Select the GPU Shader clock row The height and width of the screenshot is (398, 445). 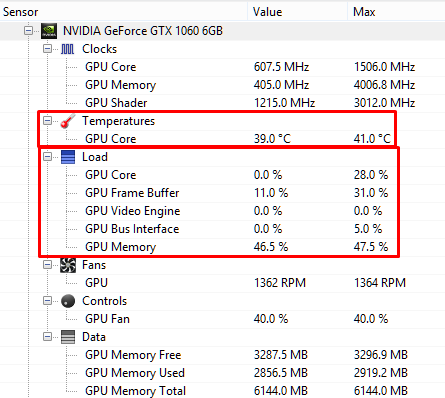point(222,103)
